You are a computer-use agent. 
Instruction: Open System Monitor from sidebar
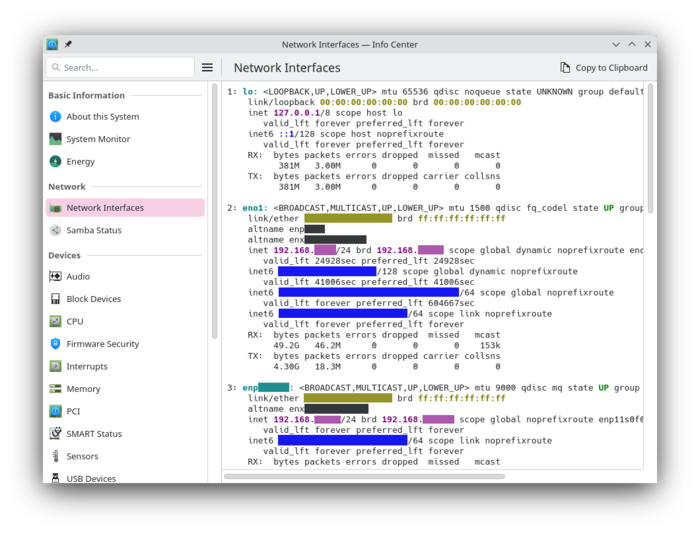(98, 139)
